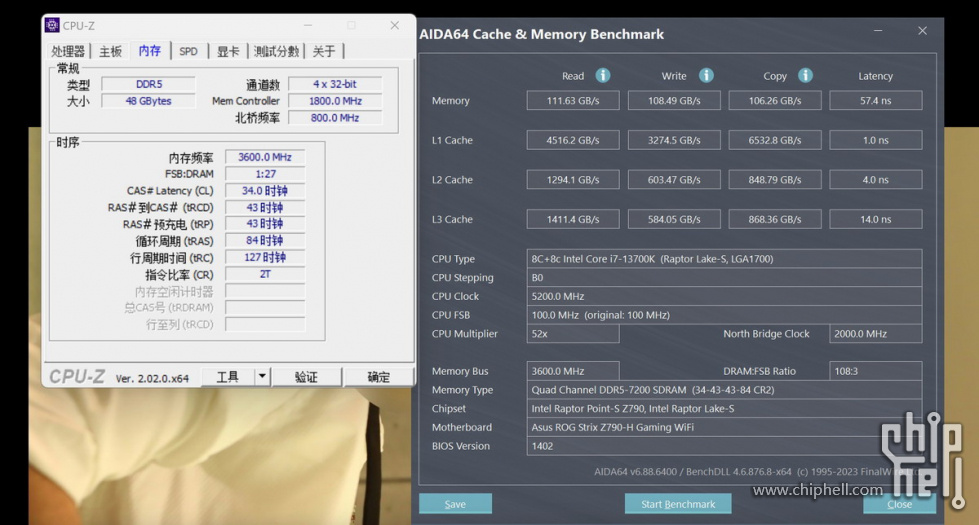Image resolution: width=979 pixels, height=525 pixels.
Task: Click the BIOS Version field 1402
Action: click(724, 446)
